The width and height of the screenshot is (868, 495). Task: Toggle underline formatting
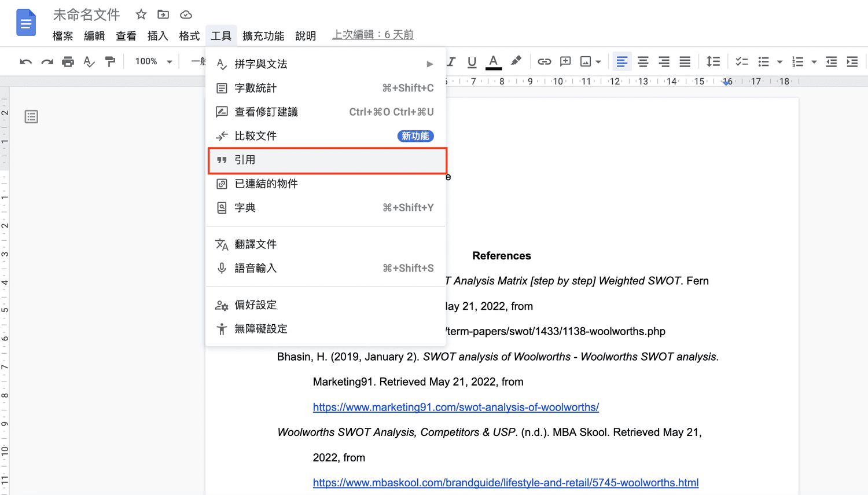(x=472, y=61)
